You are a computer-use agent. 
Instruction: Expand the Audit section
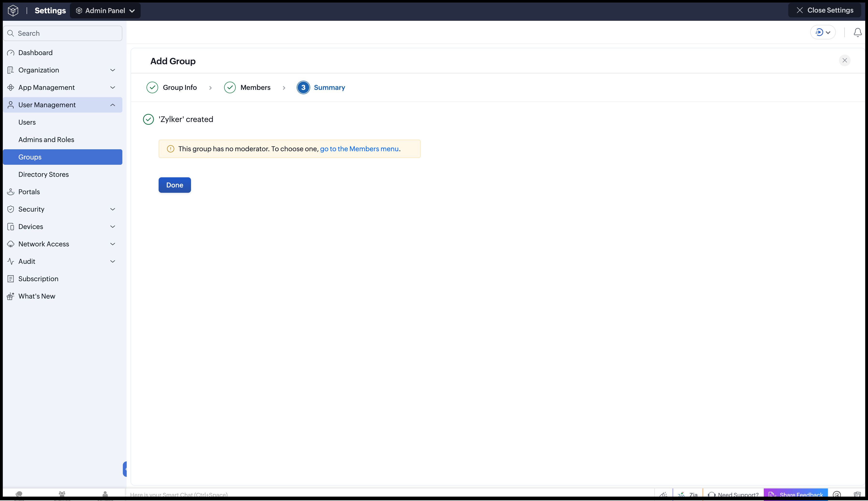pos(63,262)
